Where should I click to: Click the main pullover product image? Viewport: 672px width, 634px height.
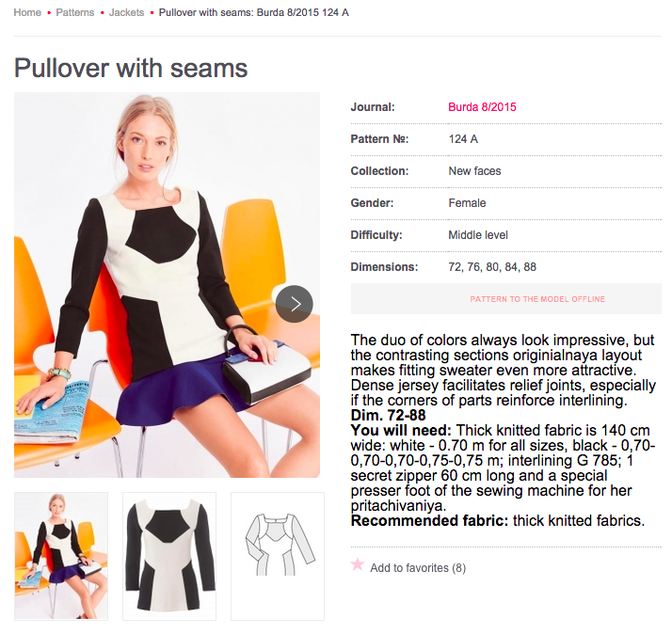(x=167, y=285)
